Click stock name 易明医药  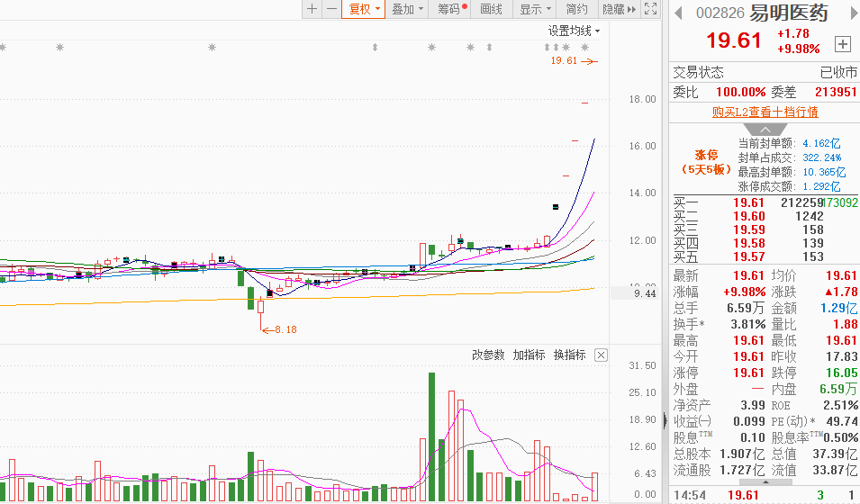788,13
